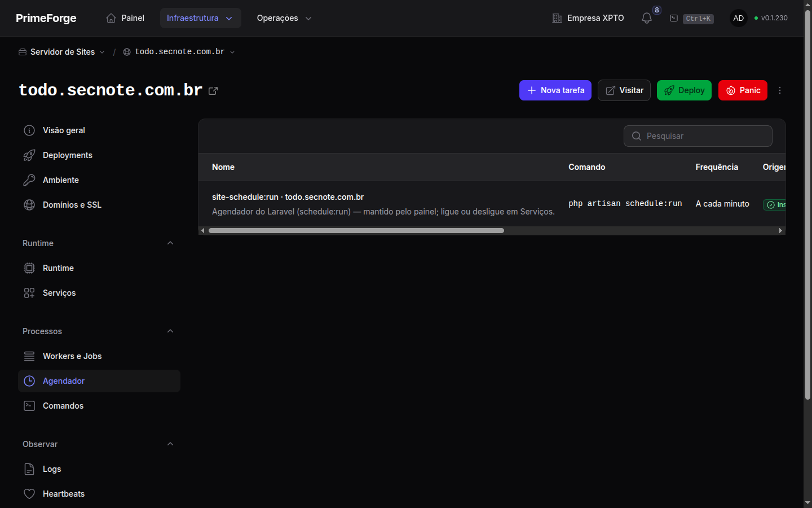The height and width of the screenshot is (508, 812).
Task: Open the terminal command palette icon
Action: click(x=674, y=18)
